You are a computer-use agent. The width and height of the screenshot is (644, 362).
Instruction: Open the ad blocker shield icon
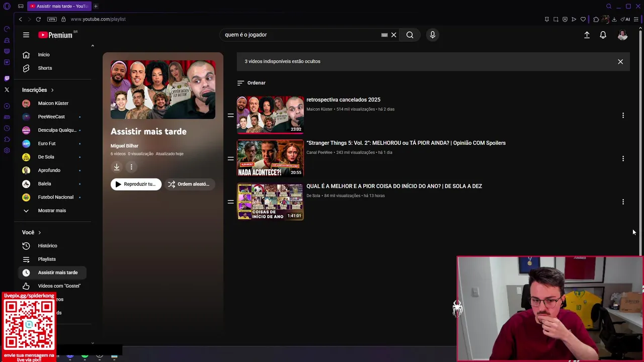565,19
